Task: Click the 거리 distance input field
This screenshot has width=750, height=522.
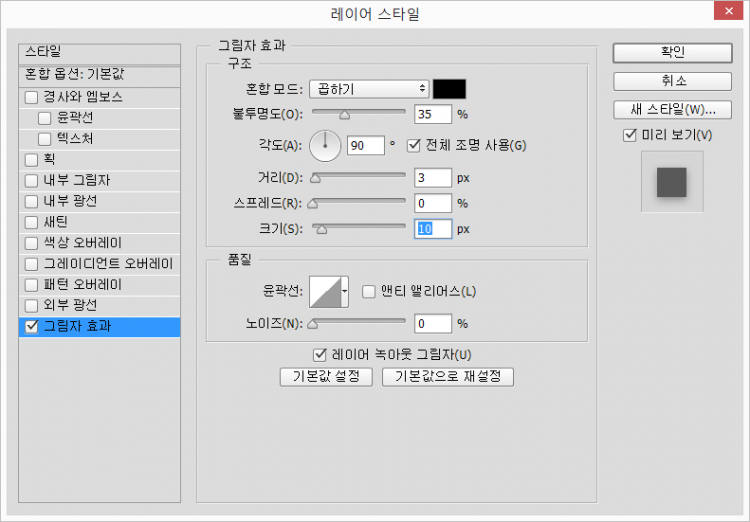Action: [433, 178]
